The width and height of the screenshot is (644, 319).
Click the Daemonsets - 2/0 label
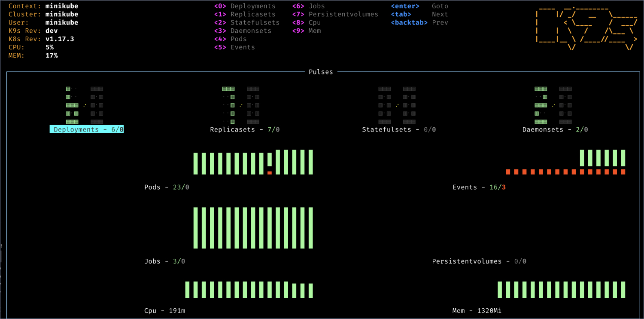[555, 129]
